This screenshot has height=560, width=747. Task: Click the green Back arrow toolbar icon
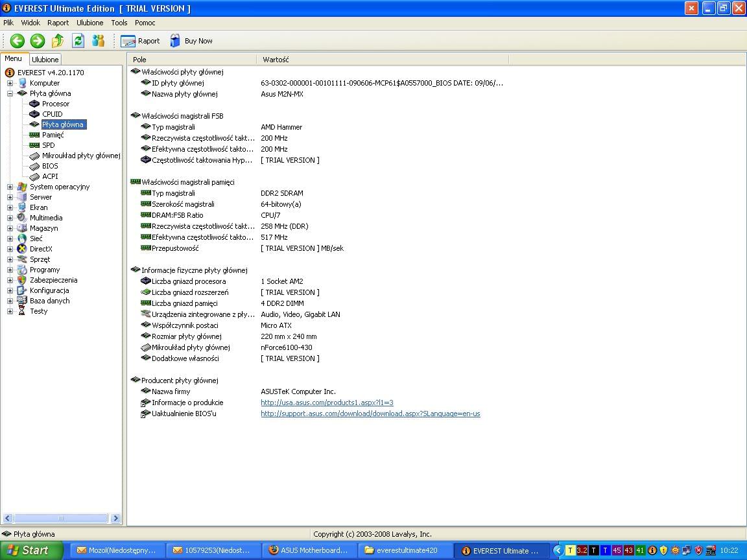[x=18, y=41]
